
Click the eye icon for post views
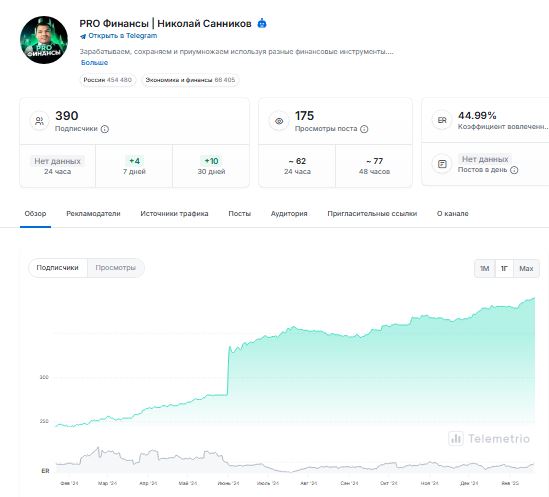(279, 121)
